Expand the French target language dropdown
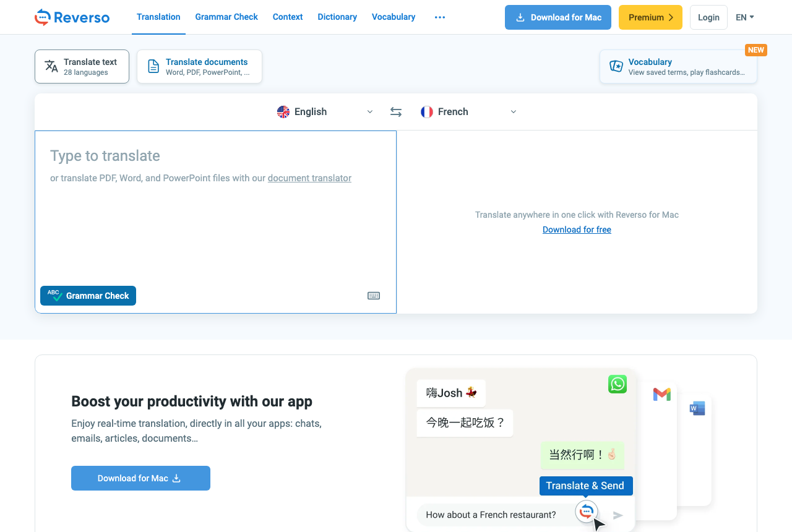This screenshot has width=792, height=532. click(469, 112)
